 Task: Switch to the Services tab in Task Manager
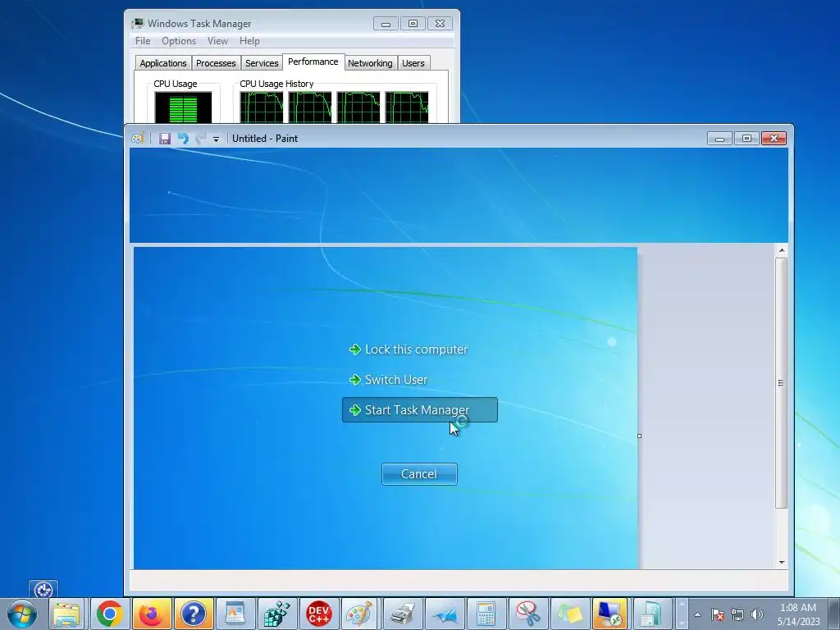pos(262,63)
